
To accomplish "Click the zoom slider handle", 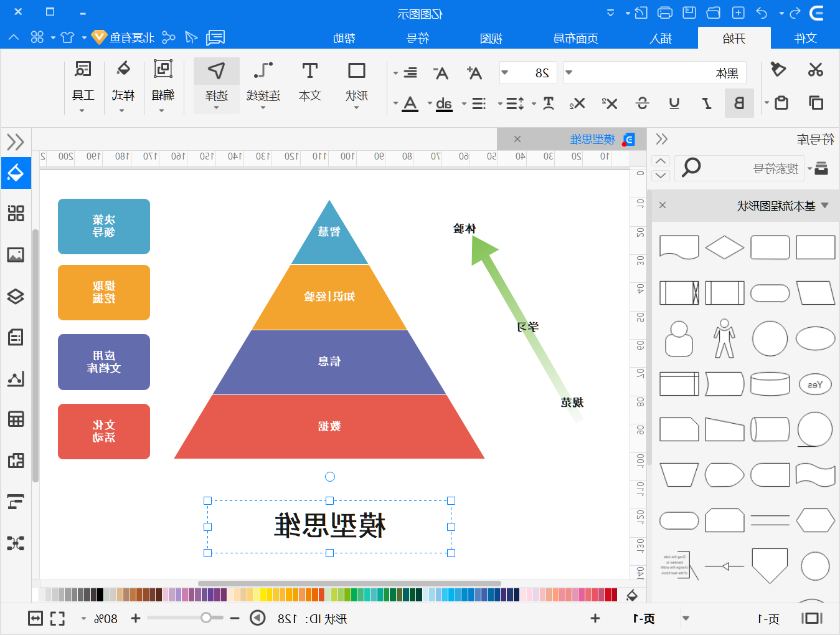I will pos(206,618).
